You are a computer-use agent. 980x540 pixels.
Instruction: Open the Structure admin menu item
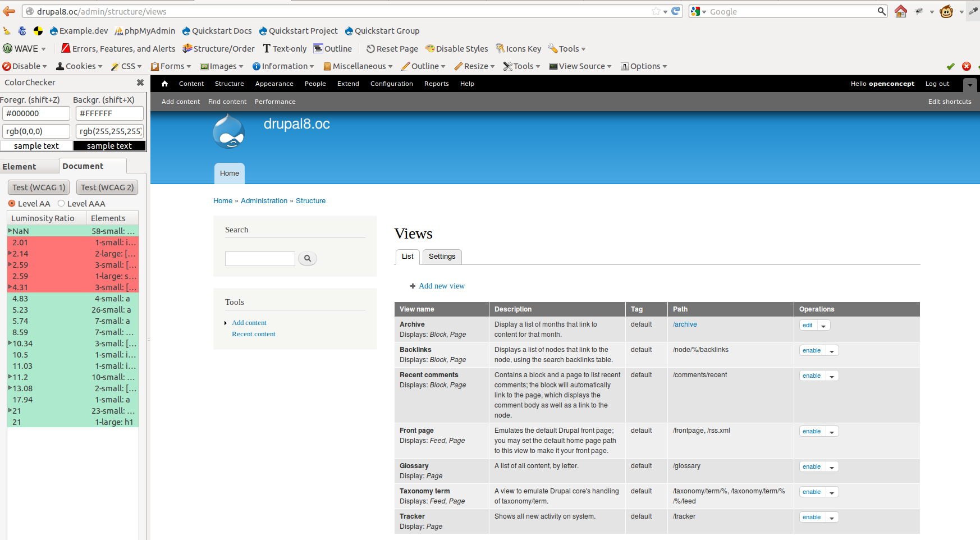[230, 84]
